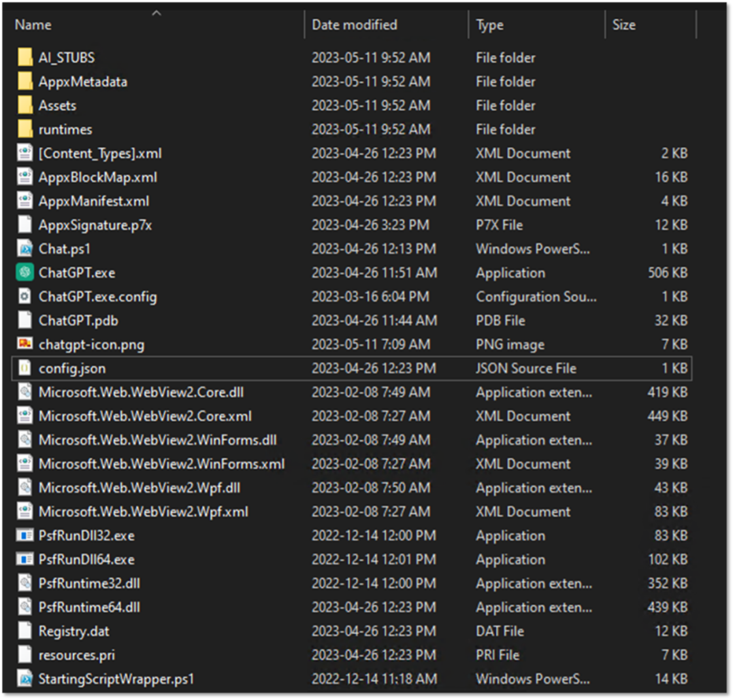735x700 pixels.
Task: Click the file name ChatGPT.exe.config
Action: [97, 297]
